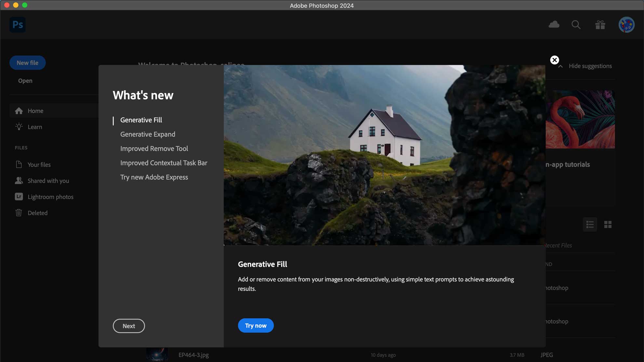Open Creative Cloud sync status icon
This screenshot has height=362, width=644.
click(x=554, y=25)
